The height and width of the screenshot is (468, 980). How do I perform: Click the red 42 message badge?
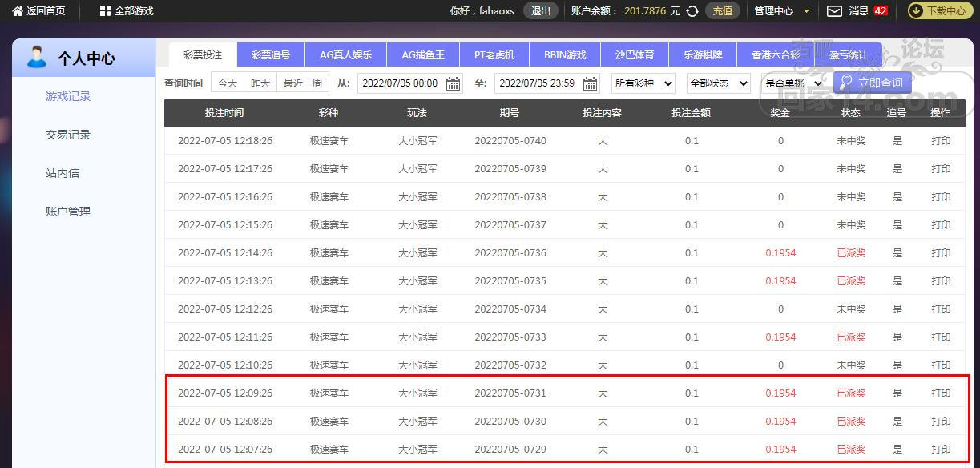tap(881, 11)
